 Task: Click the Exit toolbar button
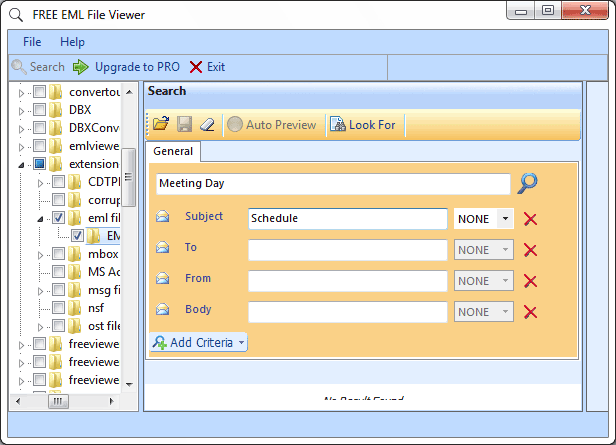point(207,67)
